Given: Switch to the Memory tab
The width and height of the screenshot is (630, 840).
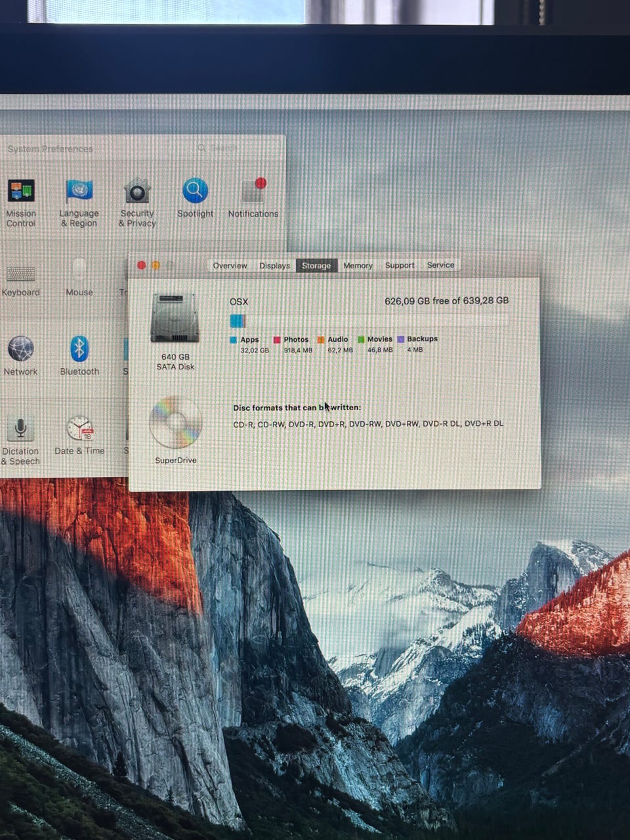Looking at the screenshot, I should (358, 266).
